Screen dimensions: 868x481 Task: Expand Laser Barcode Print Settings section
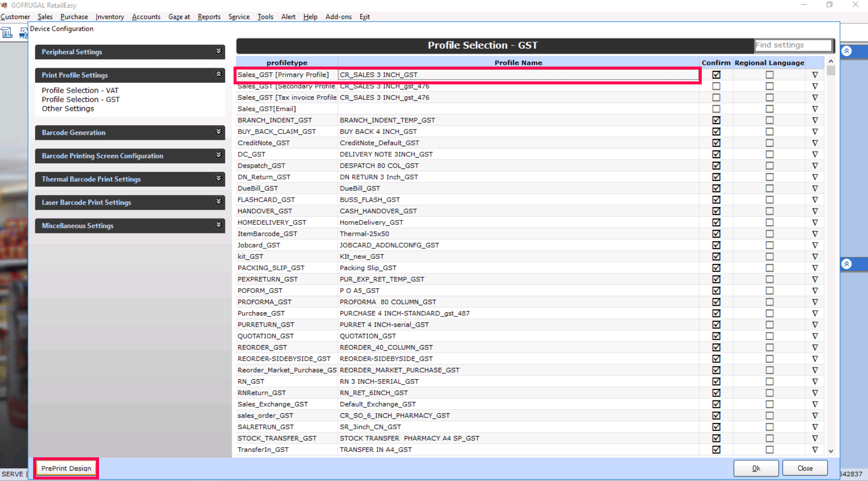130,203
